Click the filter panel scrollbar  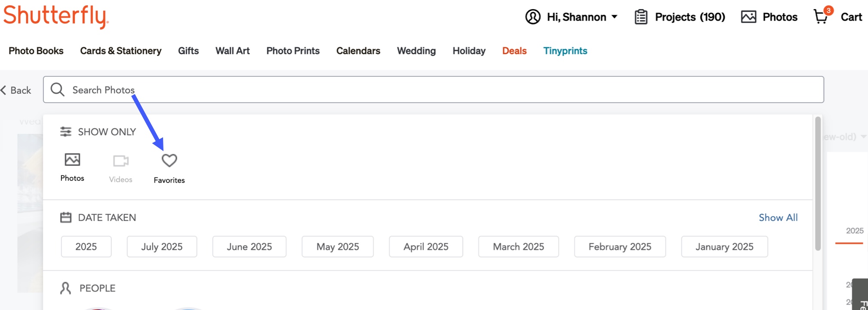(818, 184)
